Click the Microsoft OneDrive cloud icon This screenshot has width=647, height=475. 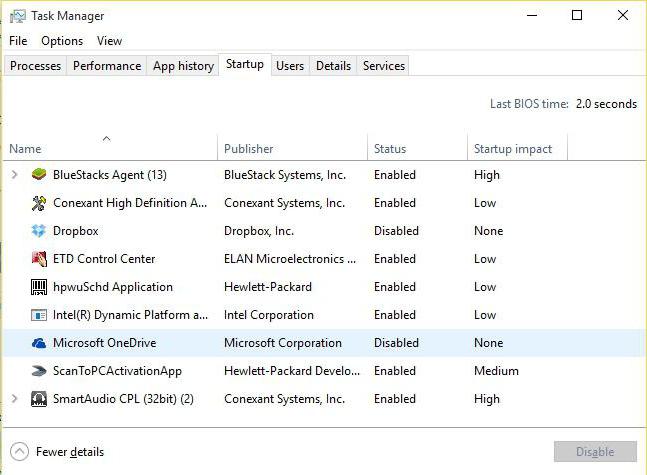(x=39, y=343)
